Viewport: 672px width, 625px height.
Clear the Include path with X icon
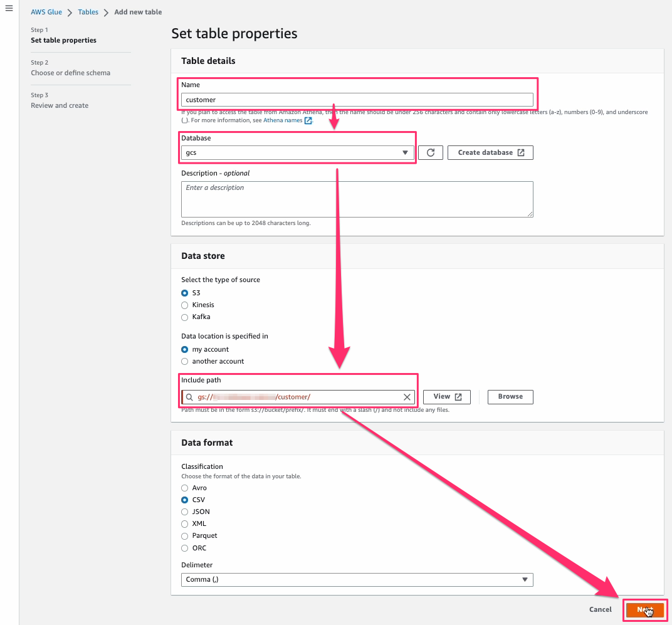407,397
